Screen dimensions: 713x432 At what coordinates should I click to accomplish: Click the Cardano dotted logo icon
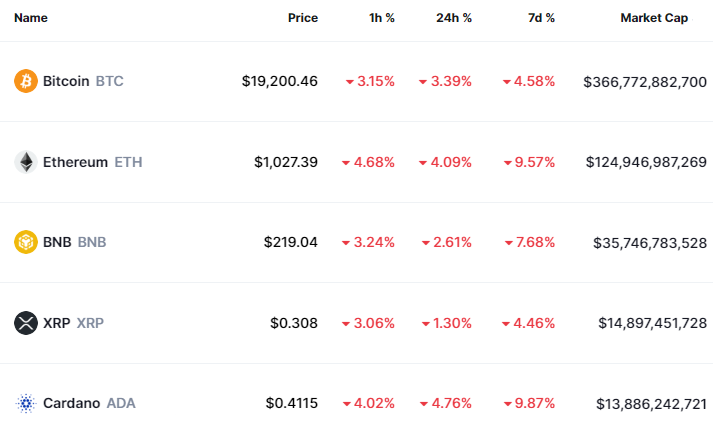click(x=26, y=403)
